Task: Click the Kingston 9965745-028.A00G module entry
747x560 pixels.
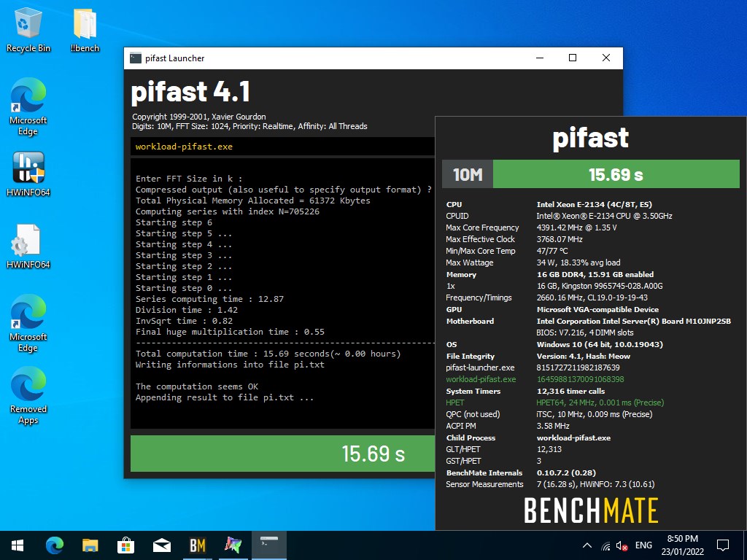Action: (x=600, y=286)
